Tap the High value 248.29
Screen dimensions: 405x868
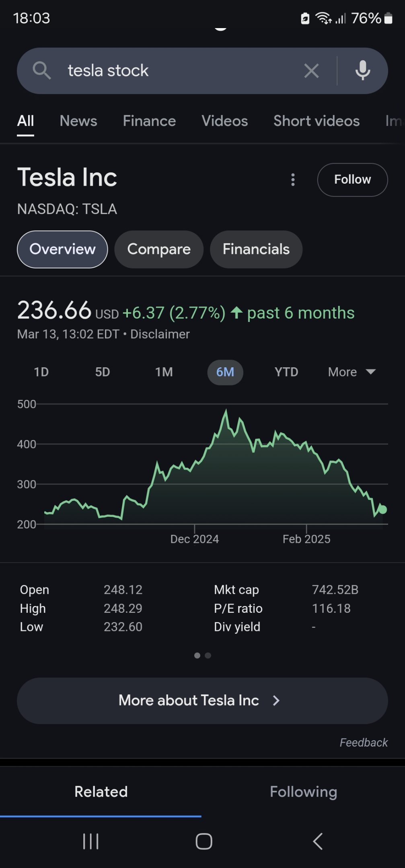123,608
